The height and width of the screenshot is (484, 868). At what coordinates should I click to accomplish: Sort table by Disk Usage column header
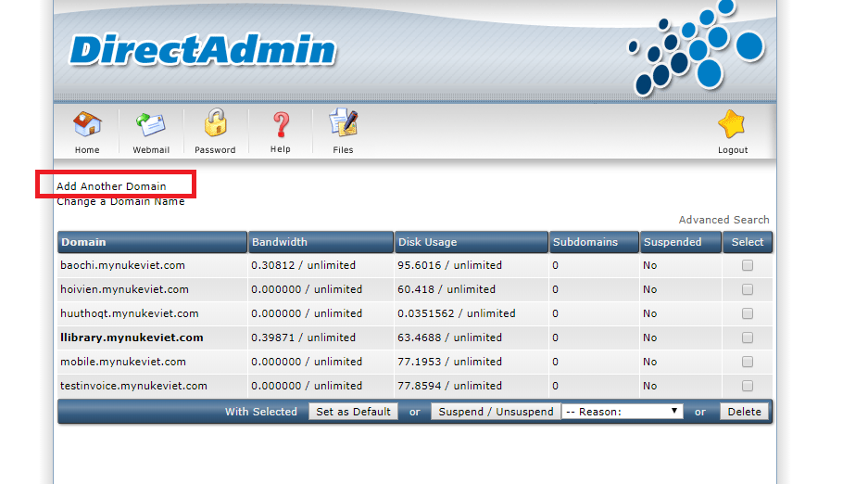[427, 242]
